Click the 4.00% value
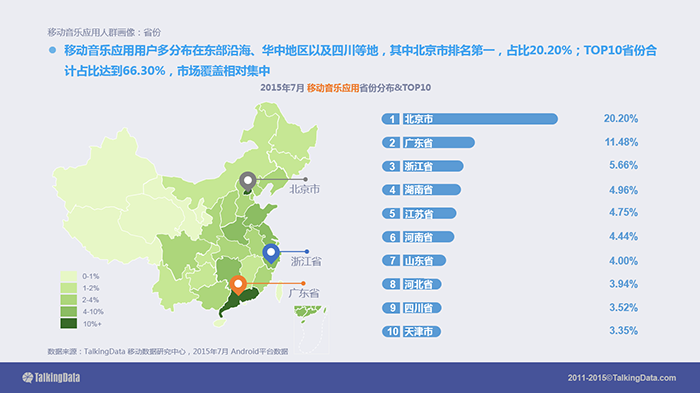Viewport: 700px width, 393px height. (623, 260)
